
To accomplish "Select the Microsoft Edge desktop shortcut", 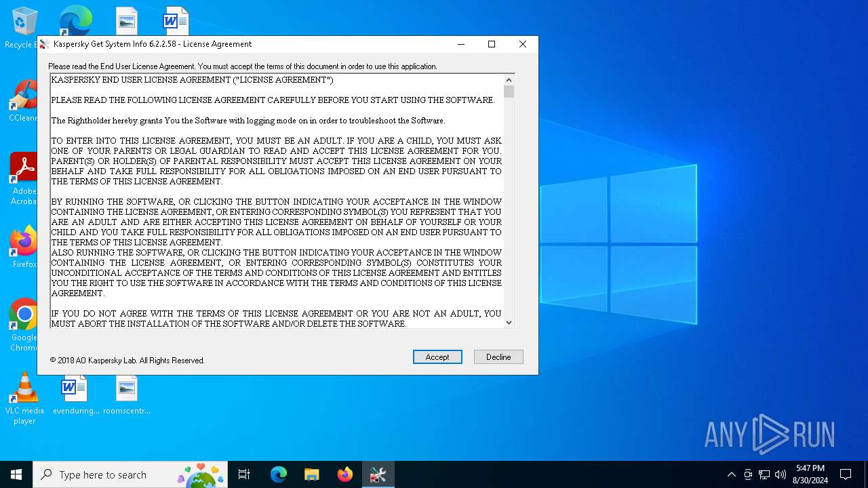I will (75, 20).
